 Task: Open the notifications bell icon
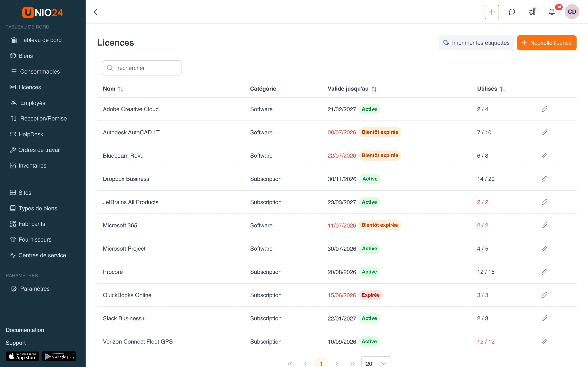point(552,12)
